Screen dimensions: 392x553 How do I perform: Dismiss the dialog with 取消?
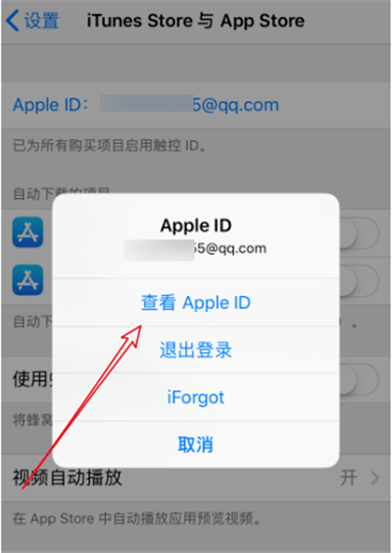(196, 444)
